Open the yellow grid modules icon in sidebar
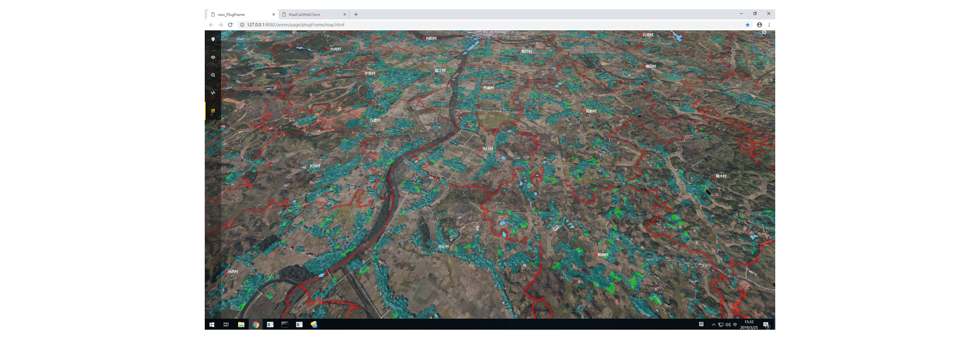The height and width of the screenshot is (341, 980). point(213,111)
